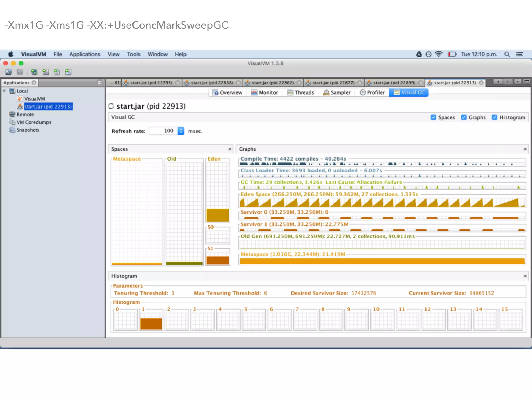Click the Add Application Snapshot toolbar icon
The image size is (532, 399).
(68, 72)
